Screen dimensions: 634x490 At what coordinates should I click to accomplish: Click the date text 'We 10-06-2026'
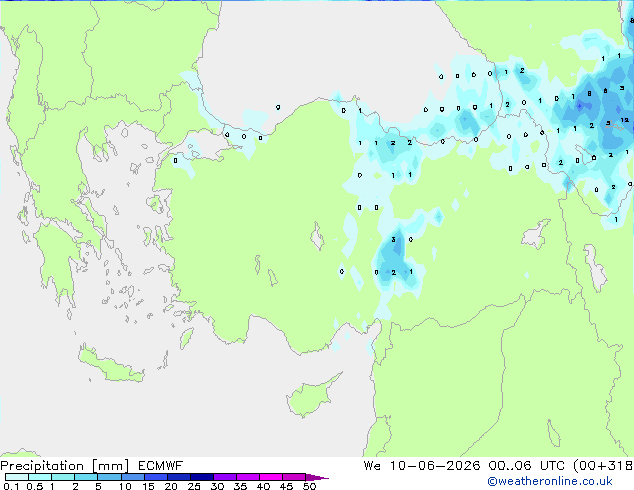click(x=422, y=466)
